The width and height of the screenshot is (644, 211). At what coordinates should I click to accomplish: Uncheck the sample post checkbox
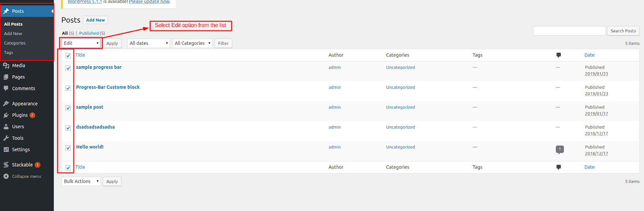[68, 108]
